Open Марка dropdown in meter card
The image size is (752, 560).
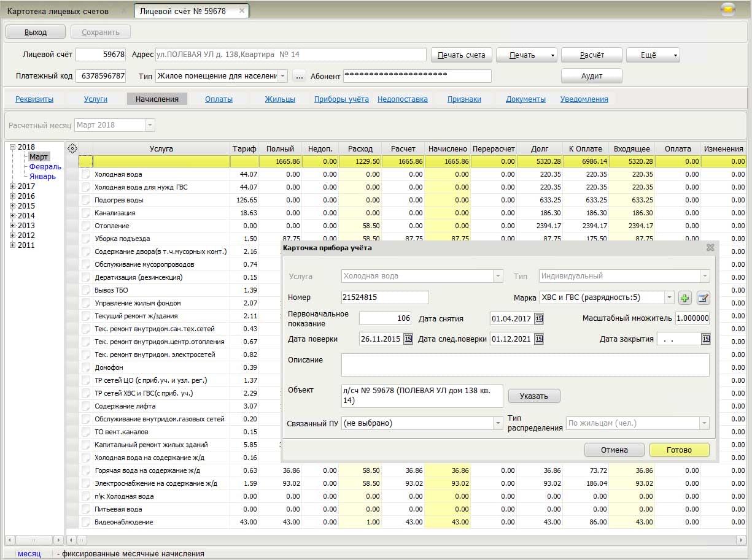click(x=669, y=298)
